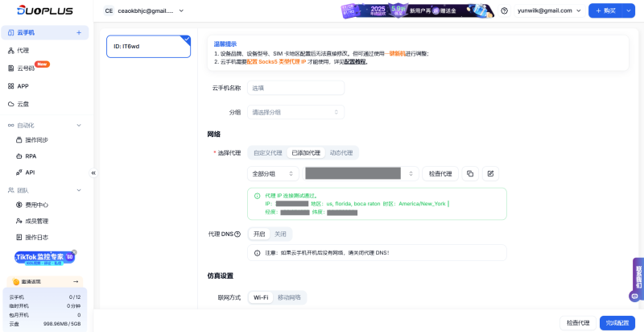The width and height of the screenshot is (644, 332).
Task: Switch to the 自定义代理 tab
Action: [x=267, y=152]
